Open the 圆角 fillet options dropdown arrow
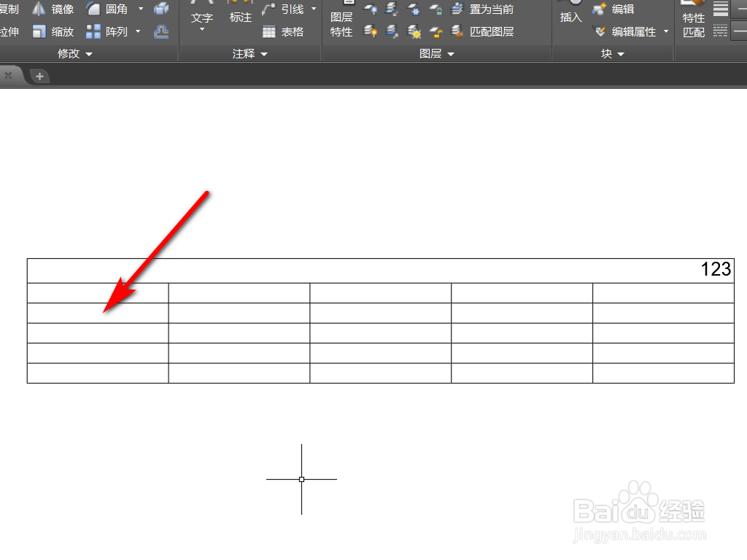This screenshot has width=747, height=560. (141, 9)
